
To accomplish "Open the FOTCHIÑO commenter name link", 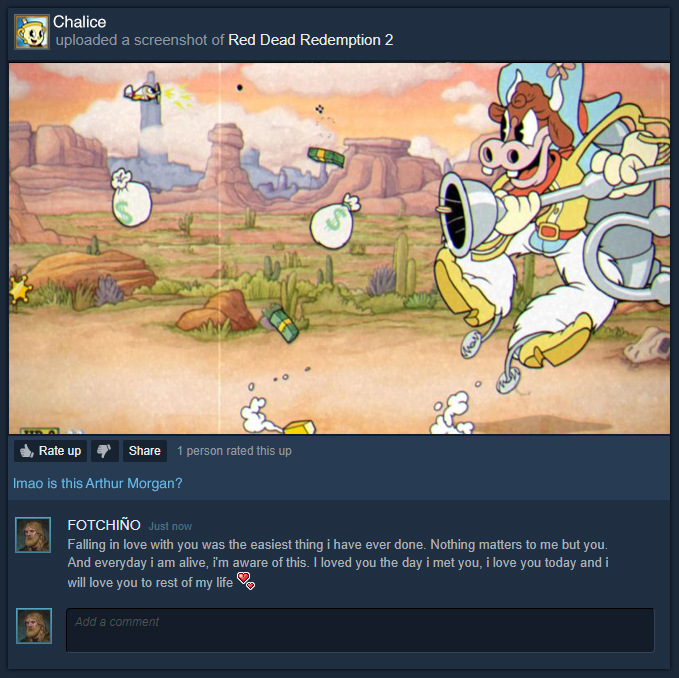I will coord(104,525).
